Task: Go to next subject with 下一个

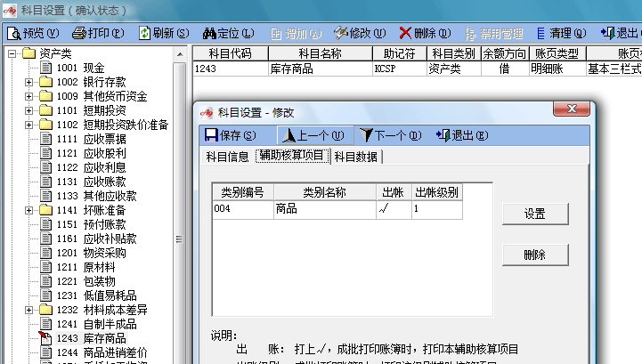Action: [x=366, y=135]
